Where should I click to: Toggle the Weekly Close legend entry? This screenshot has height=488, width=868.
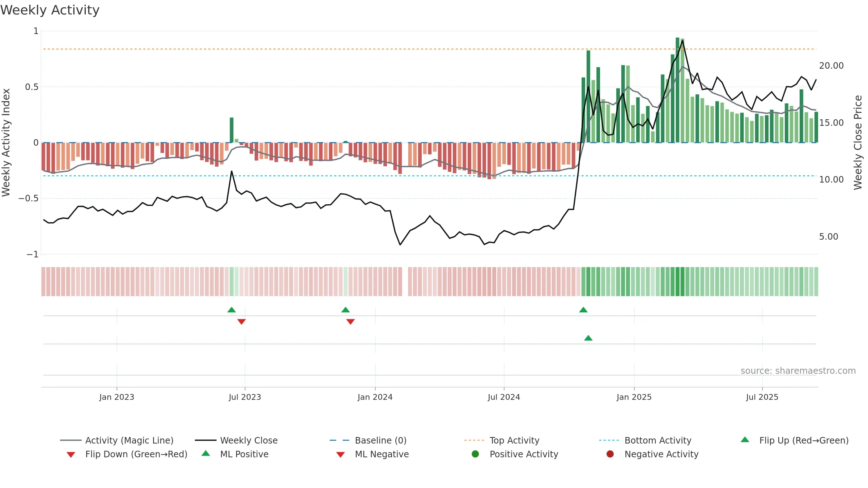coord(236,440)
